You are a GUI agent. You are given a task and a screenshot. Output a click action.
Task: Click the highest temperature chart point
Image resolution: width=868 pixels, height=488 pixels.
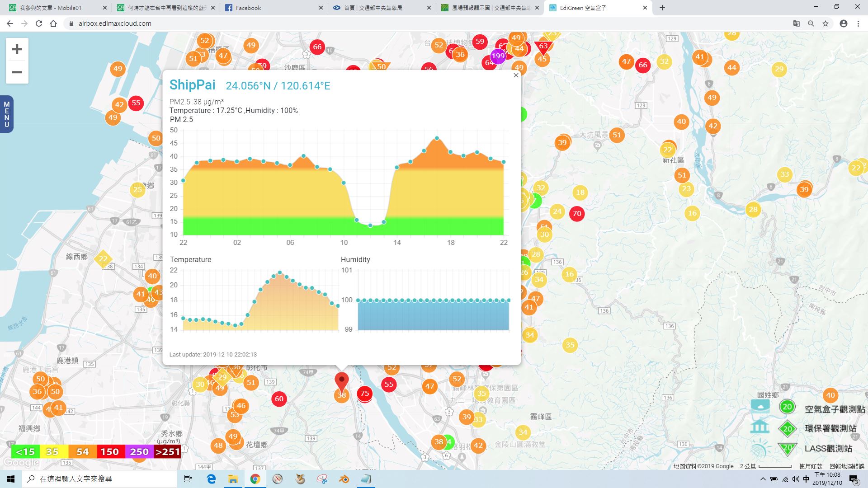[280, 272]
